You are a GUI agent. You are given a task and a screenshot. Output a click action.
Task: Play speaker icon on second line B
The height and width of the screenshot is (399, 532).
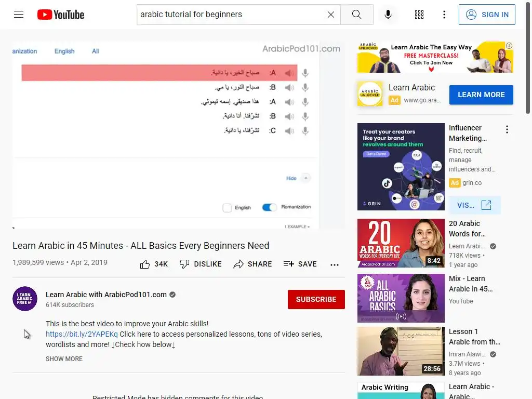pyautogui.click(x=289, y=87)
